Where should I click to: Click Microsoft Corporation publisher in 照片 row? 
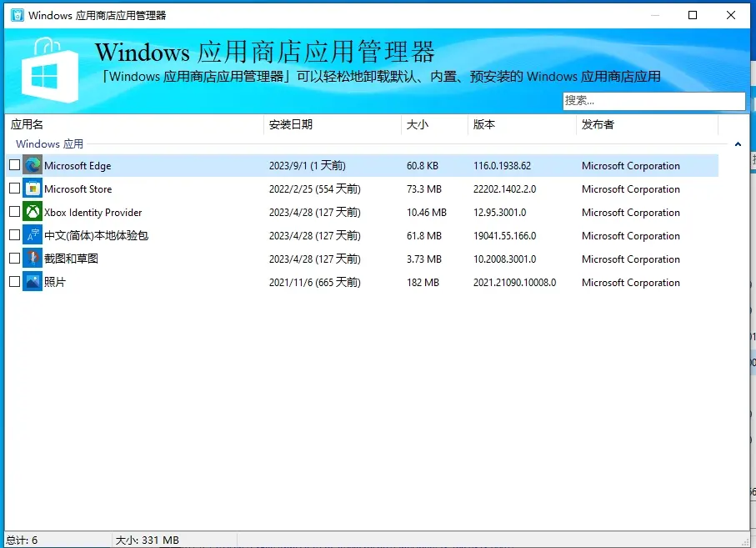click(631, 283)
